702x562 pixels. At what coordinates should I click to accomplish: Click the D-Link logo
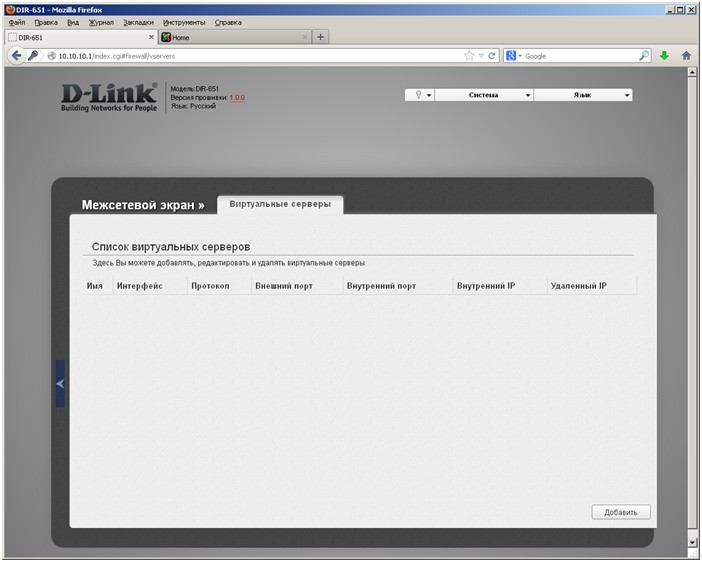tap(109, 97)
